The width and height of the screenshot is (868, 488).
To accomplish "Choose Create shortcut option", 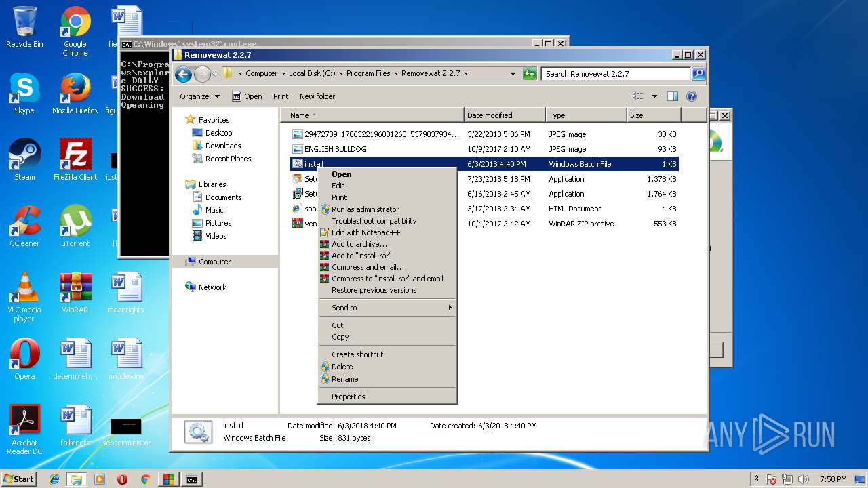I will click(x=387, y=354).
